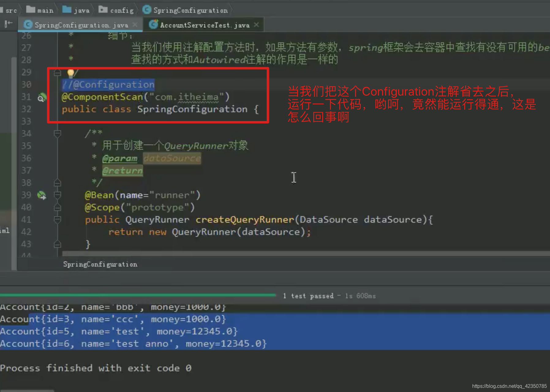550x392 pixels.
Task: Click the "runner" bean name string
Action: [172, 195]
